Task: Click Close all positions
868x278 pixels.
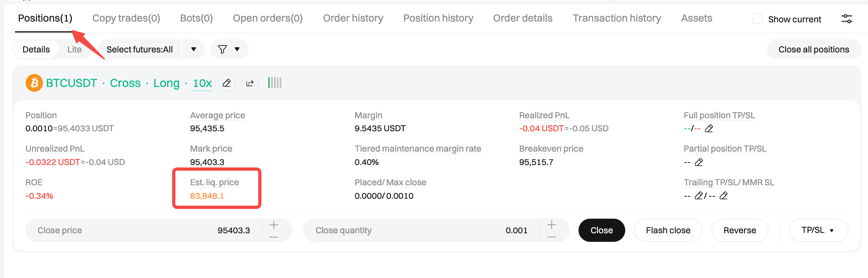Action: coord(813,50)
